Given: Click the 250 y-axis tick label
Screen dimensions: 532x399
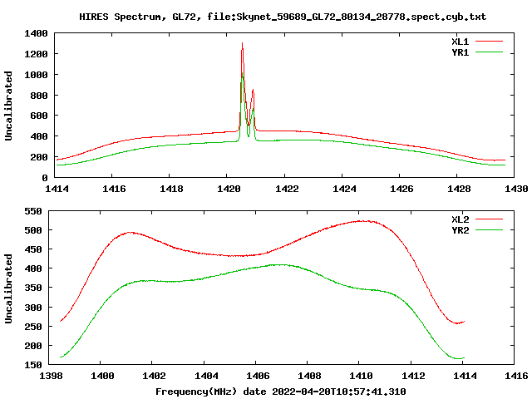Looking at the screenshot, I should (33, 327).
